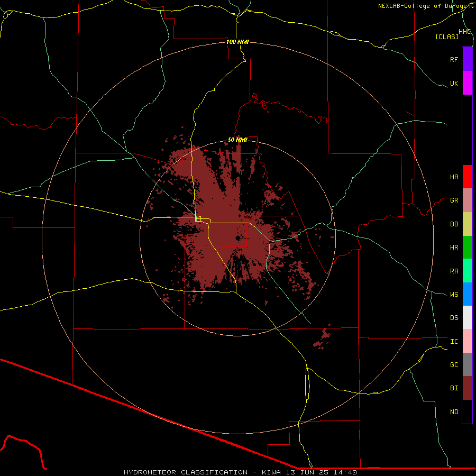
Task: Click the dusty pink GR legend swatch
Action: click(x=467, y=200)
